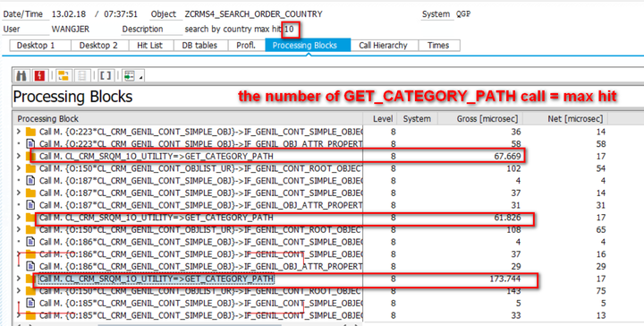644x326 pixels.
Task: Click folder icon of GET_CATEGORY_PATH row with gross 173.744
Action: pyautogui.click(x=30, y=279)
